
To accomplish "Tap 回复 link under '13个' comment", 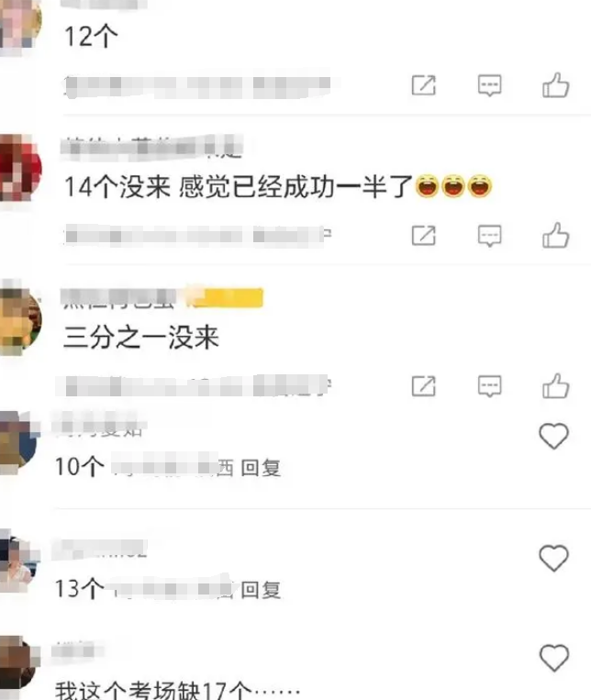I will click(261, 590).
